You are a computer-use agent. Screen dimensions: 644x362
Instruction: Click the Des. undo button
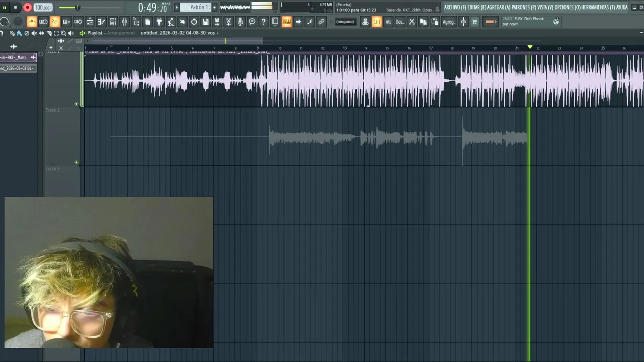coord(400,22)
